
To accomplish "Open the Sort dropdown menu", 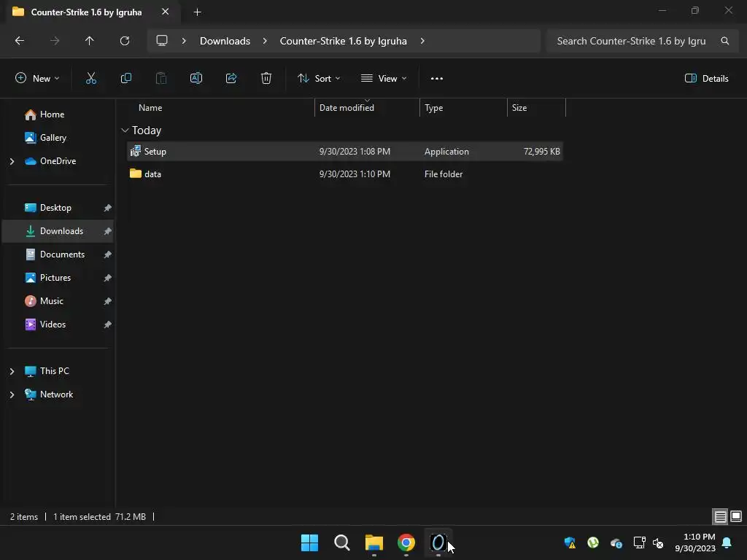I will (x=319, y=79).
